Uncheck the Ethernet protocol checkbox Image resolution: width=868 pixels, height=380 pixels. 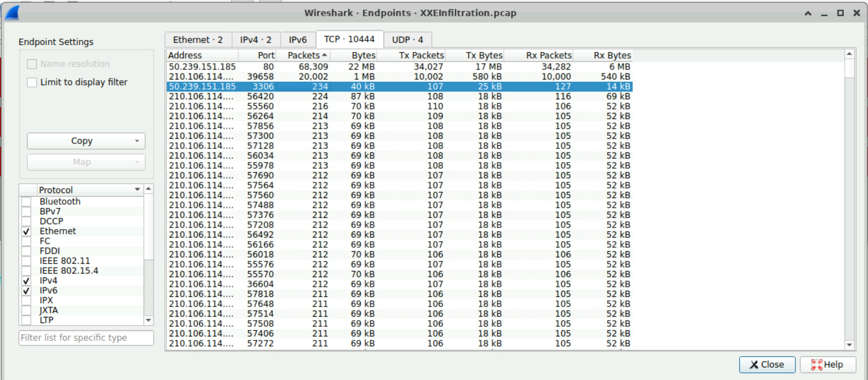click(x=27, y=232)
